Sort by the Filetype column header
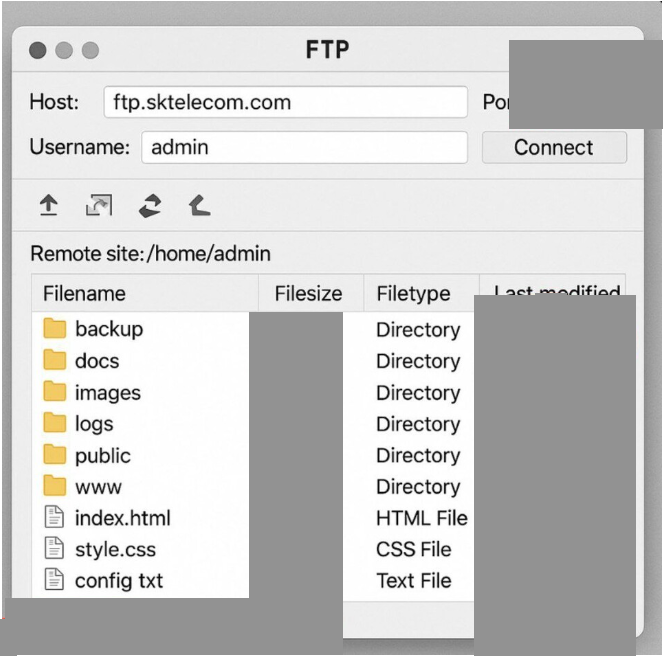The width and height of the screenshot is (663, 656). pyautogui.click(x=422, y=293)
